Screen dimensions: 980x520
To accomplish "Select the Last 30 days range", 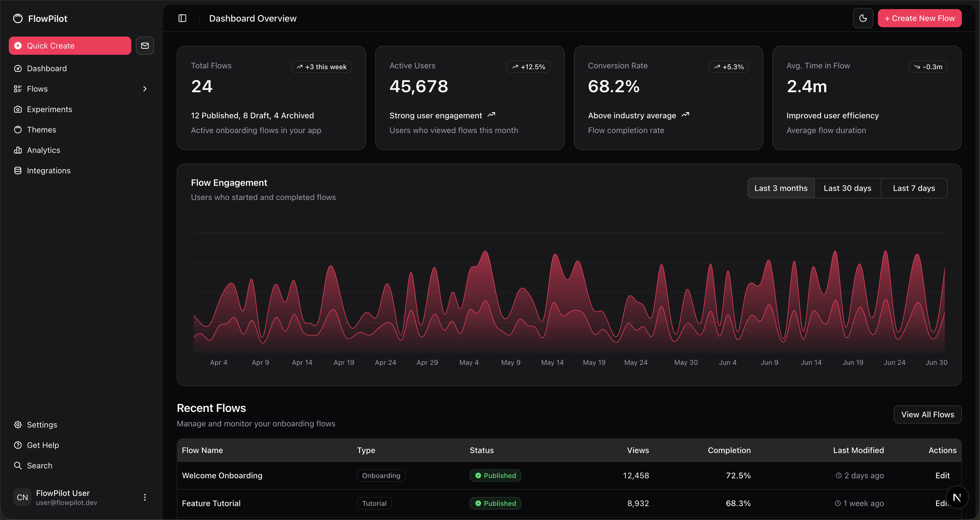I will (847, 188).
